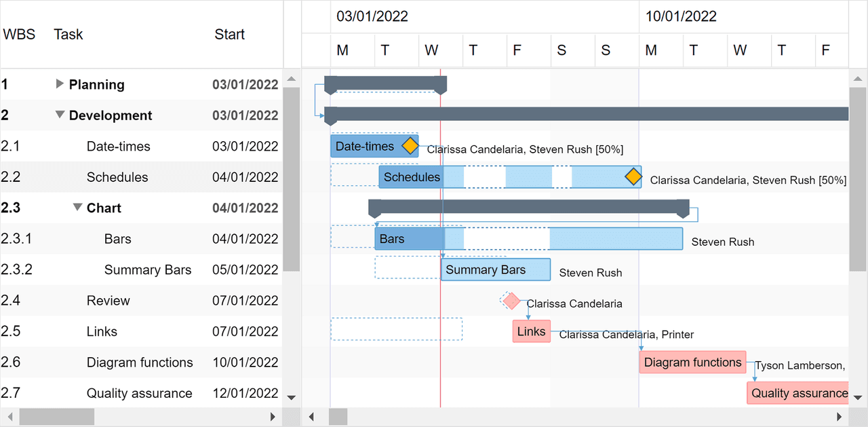868x427 pixels.
Task: Collapse the Chart subtask group
Action: [77, 208]
